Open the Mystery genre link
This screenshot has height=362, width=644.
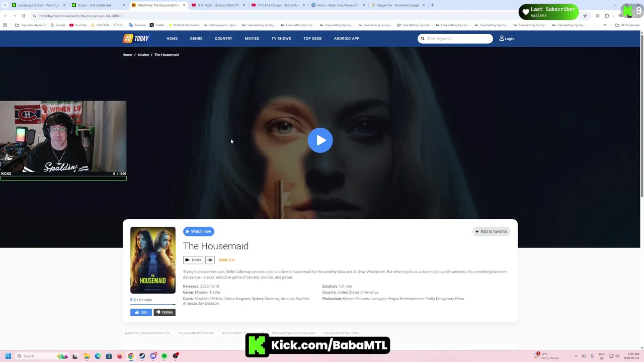coord(201,292)
